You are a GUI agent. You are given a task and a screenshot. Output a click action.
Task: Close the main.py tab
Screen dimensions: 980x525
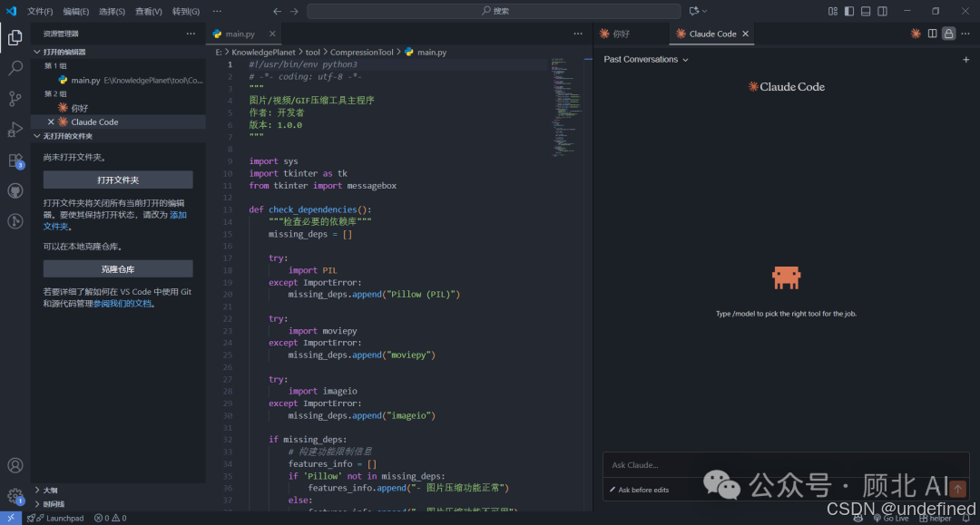pyautogui.click(x=272, y=34)
